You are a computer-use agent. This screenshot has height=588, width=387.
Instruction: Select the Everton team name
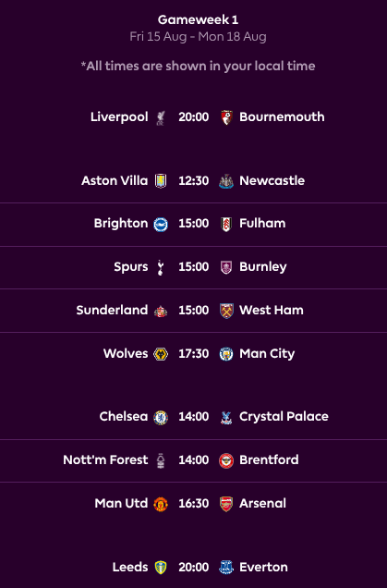click(x=263, y=567)
